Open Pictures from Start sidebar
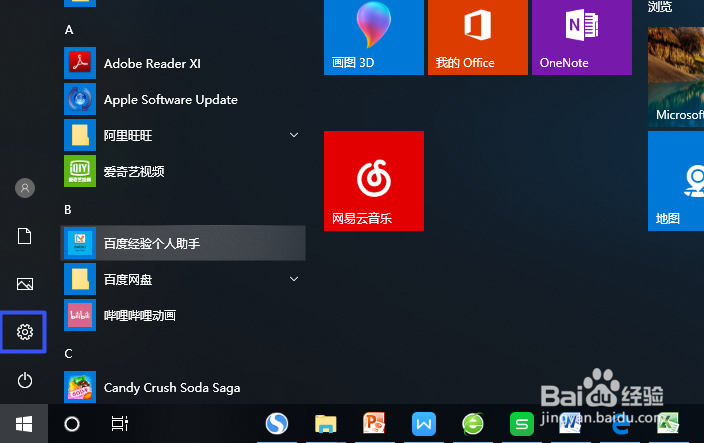 [25, 284]
